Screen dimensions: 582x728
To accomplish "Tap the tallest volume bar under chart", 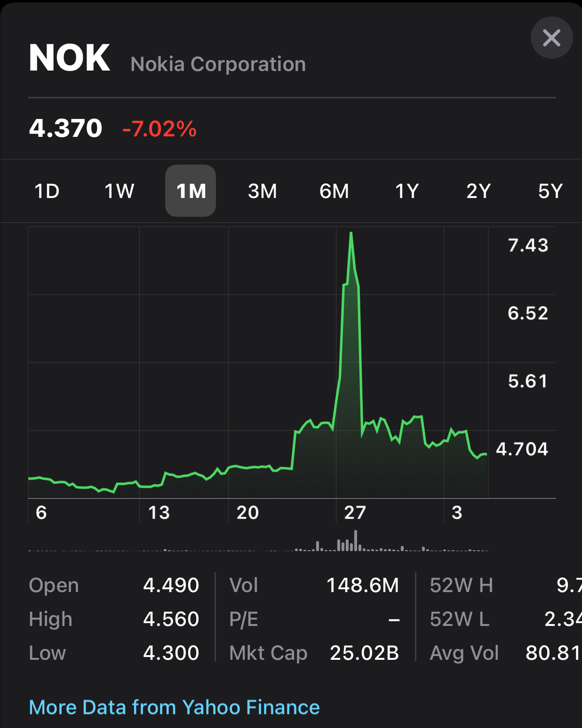I will 356,540.
